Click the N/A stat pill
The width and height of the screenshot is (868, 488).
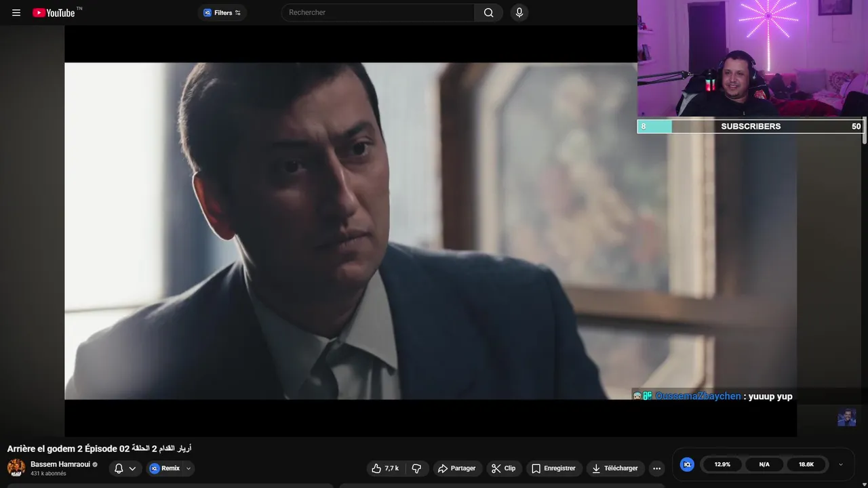click(x=764, y=464)
